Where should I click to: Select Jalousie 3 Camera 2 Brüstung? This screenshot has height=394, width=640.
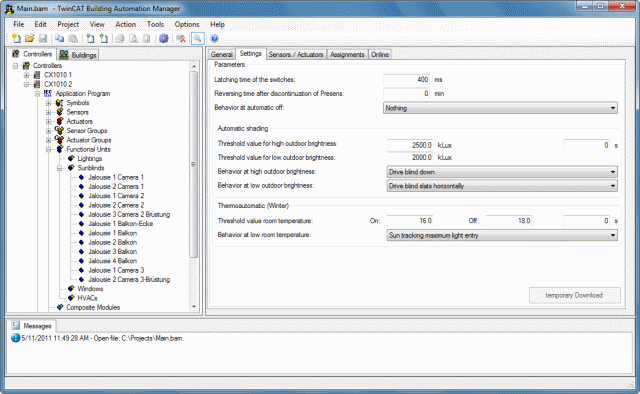(x=129, y=214)
